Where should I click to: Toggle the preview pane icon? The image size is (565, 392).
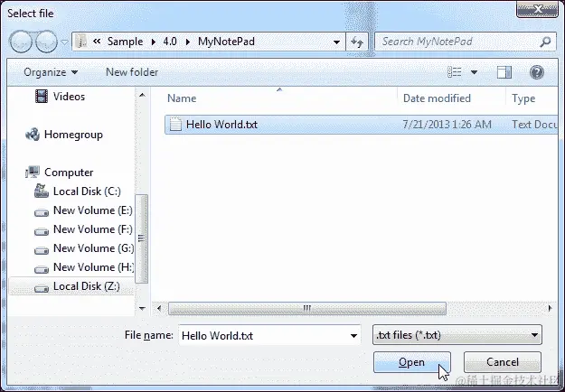[504, 72]
